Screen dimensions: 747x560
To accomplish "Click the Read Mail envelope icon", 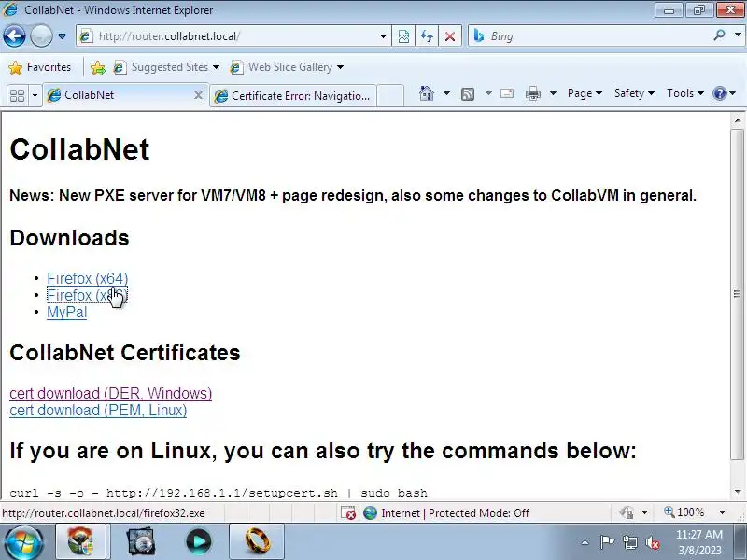I will (x=507, y=93).
